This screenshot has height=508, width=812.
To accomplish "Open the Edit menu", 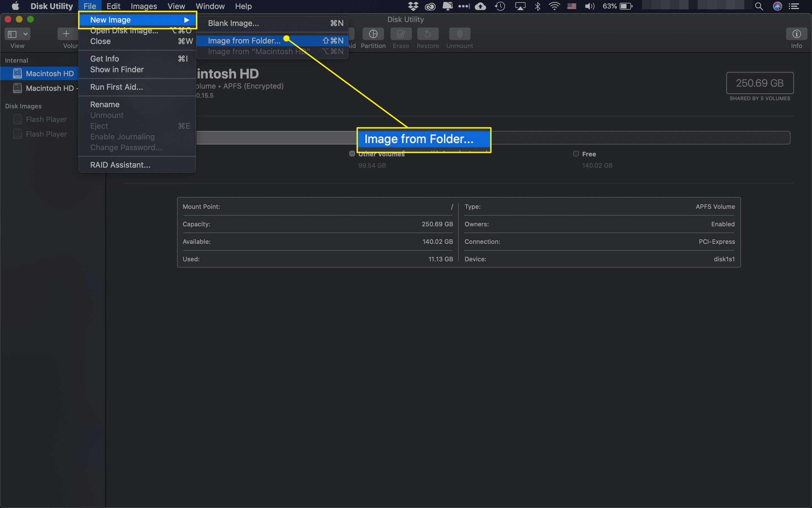I will [113, 6].
